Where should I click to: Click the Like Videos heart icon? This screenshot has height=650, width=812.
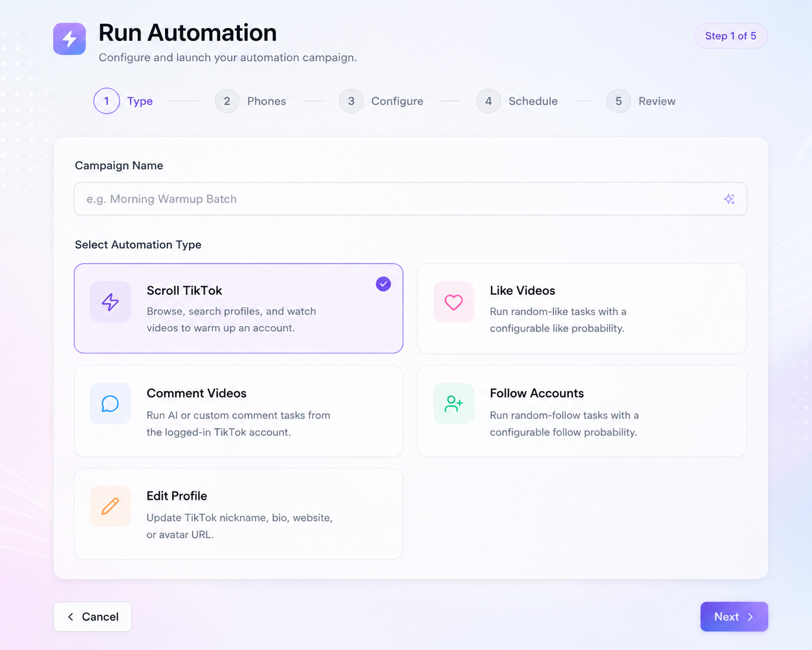coord(453,302)
